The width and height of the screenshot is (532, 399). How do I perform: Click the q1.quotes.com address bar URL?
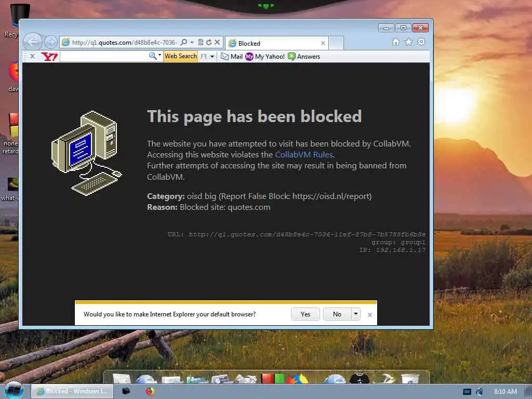(x=124, y=43)
